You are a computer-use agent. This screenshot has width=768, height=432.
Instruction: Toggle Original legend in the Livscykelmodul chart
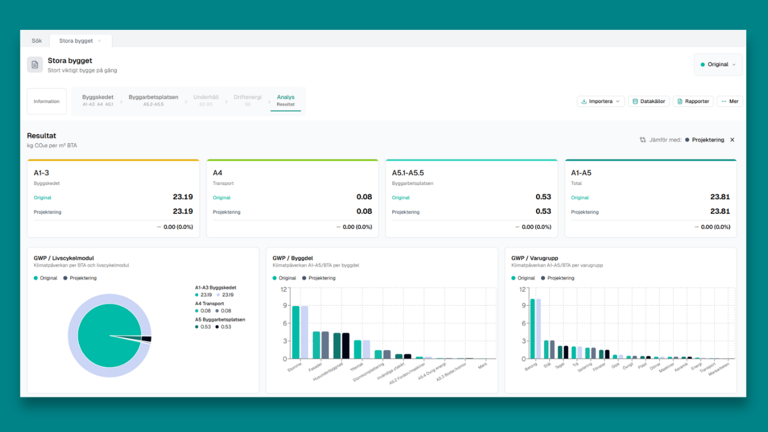[x=48, y=278]
